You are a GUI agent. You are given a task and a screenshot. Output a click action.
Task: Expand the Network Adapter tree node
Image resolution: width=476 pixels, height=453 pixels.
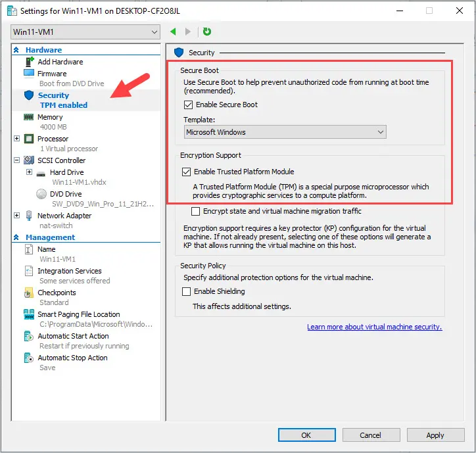16,215
